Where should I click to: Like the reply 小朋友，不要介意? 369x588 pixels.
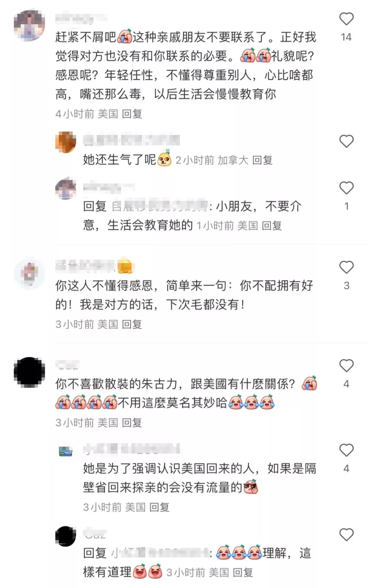click(x=346, y=188)
